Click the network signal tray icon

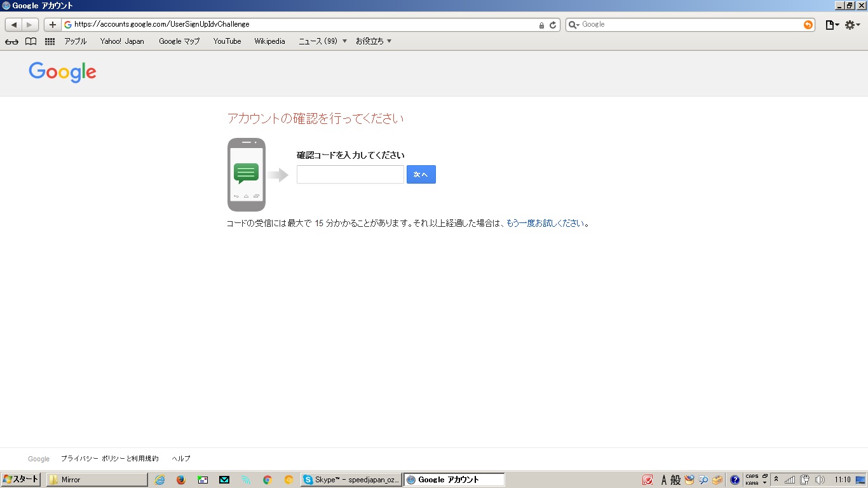coord(790,480)
